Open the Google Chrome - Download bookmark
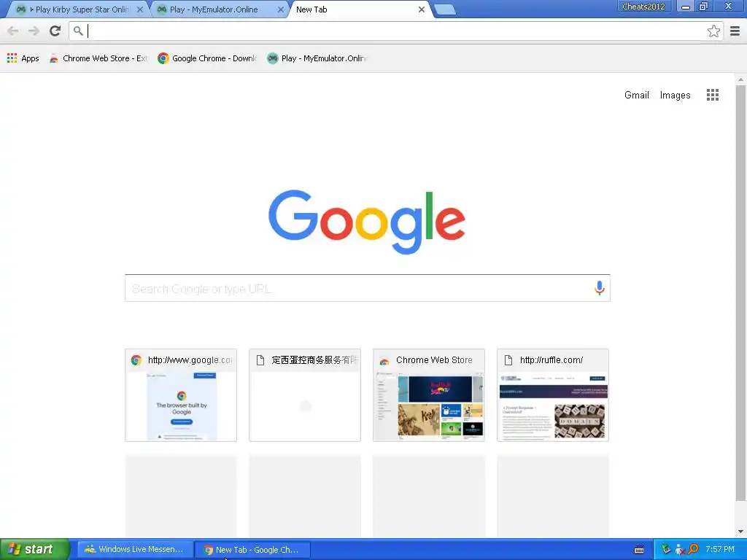The height and width of the screenshot is (560, 747). pos(207,58)
